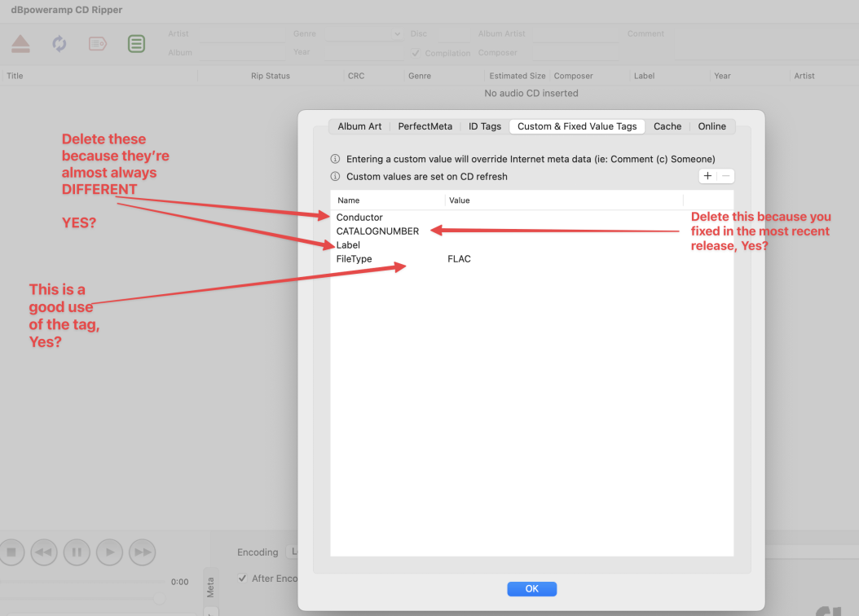Click the Play playback button

(x=109, y=552)
